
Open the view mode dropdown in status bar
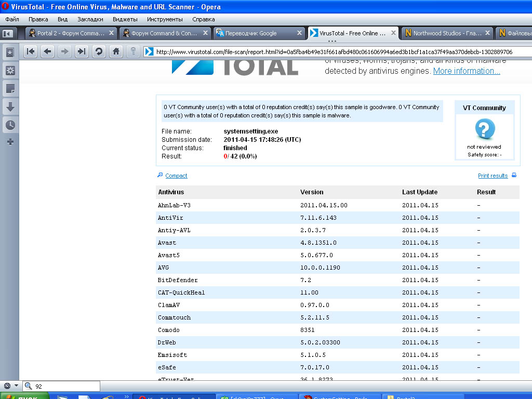[x=16, y=386]
